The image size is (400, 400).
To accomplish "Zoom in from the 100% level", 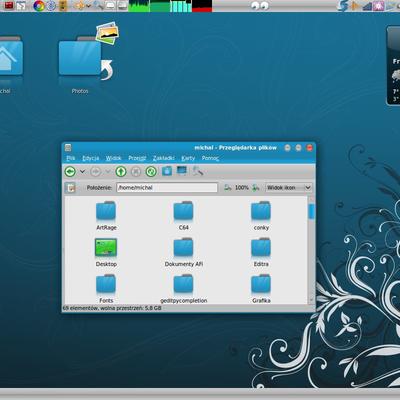I will [256, 188].
